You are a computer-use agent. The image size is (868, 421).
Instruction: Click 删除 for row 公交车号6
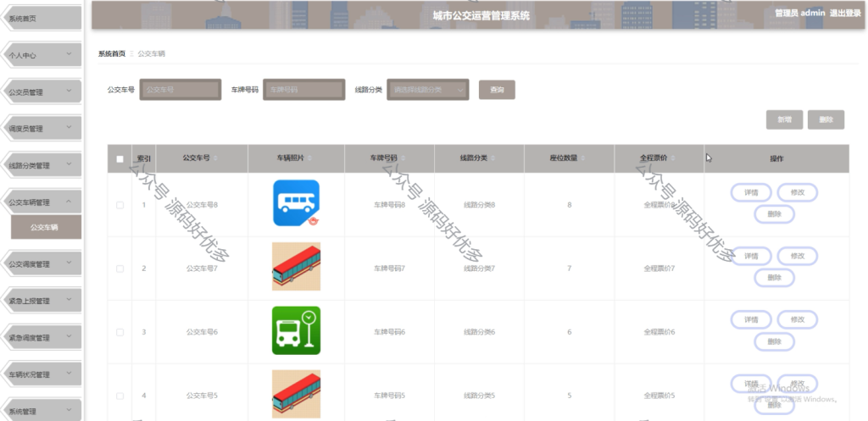[x=774, y=342]
